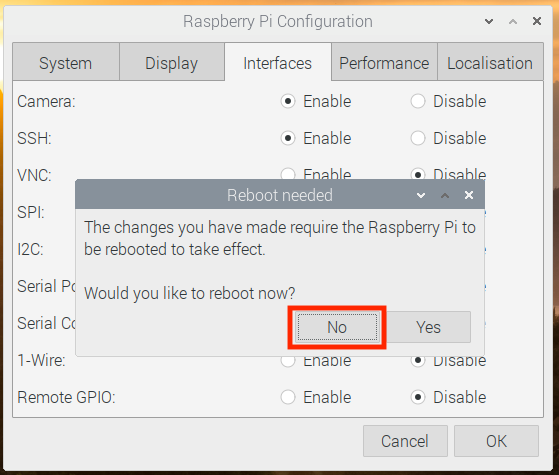Screen dimensions: 559x475
Task: Select Enable for Remote GPIO
Action: (x=288, y=397)
